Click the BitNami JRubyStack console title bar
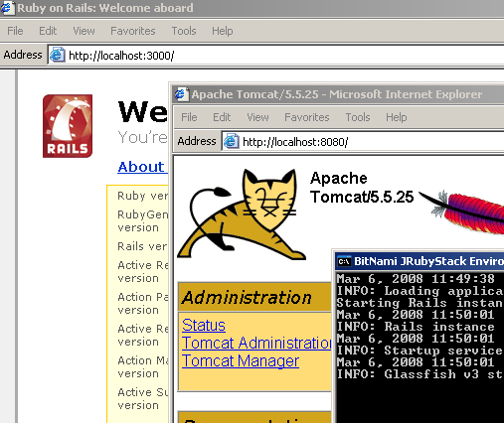Image resolution: width=504 pixels, height=423 pixels. coord(420,261)
